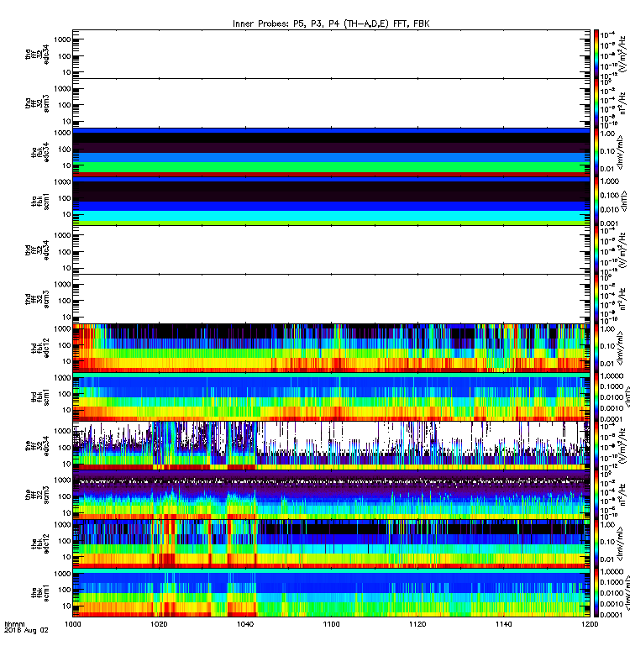Click the '1120' time axis label
The width and height of the screenshot is (630, 672).
(417, 624)
